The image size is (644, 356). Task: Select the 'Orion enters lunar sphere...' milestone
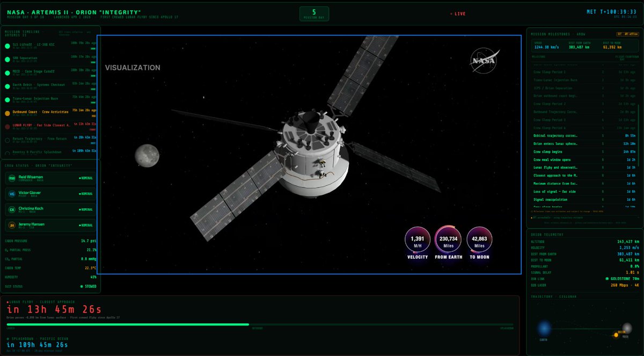point(583,144)
